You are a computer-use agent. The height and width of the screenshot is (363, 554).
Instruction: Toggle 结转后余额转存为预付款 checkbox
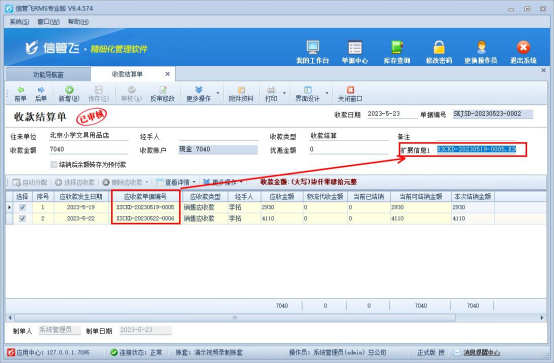[54, 164]
